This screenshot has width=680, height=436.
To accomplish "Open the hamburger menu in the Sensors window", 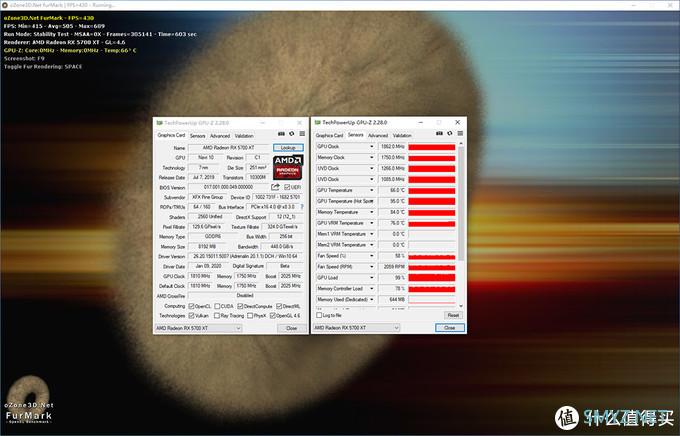I will 460,134.
